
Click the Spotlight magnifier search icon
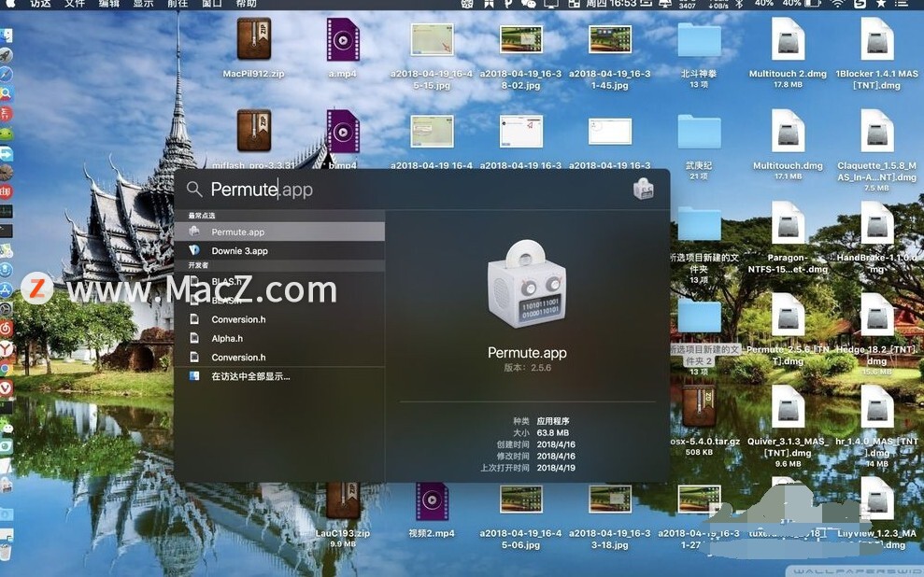[x=194, y=189]
